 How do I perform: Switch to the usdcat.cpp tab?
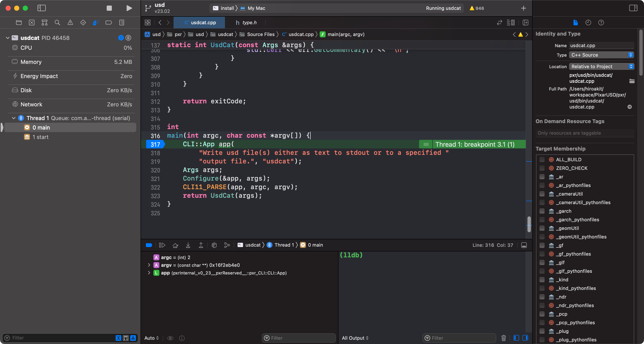(199, 23)
